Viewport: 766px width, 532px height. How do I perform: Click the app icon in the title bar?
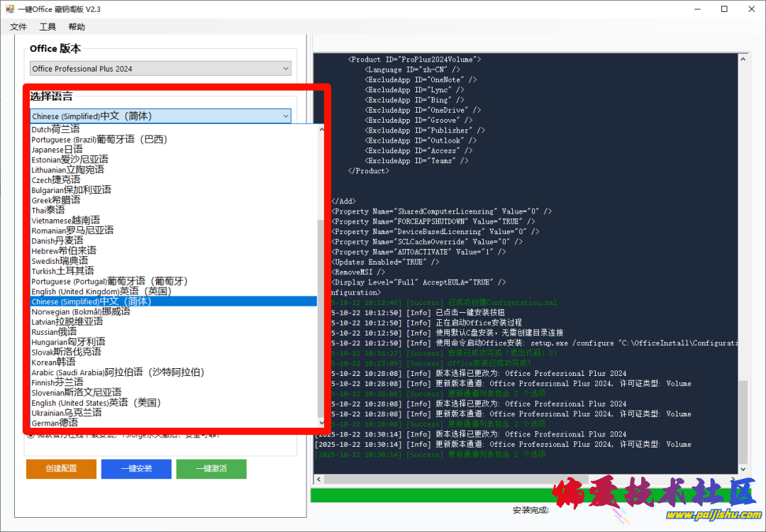(x=10, y=9)
